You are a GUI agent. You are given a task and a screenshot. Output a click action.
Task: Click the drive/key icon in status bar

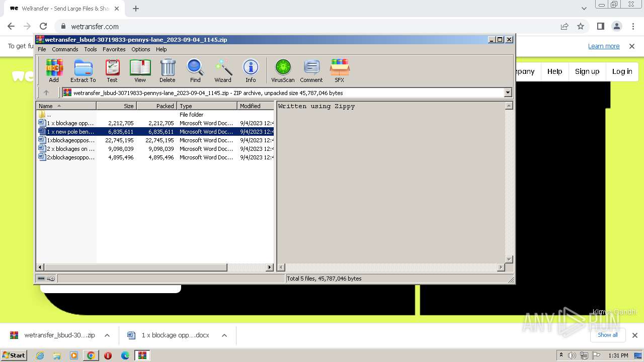(x=46, y=279)
